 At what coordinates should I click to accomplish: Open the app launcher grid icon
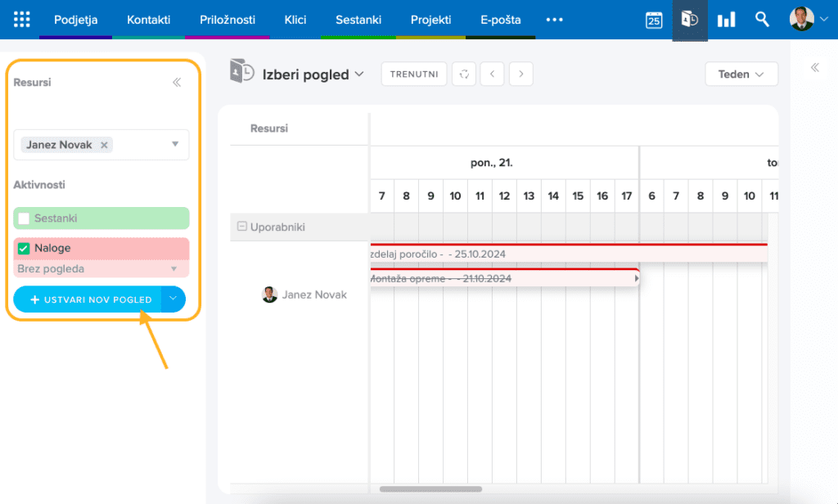[22, 20]
